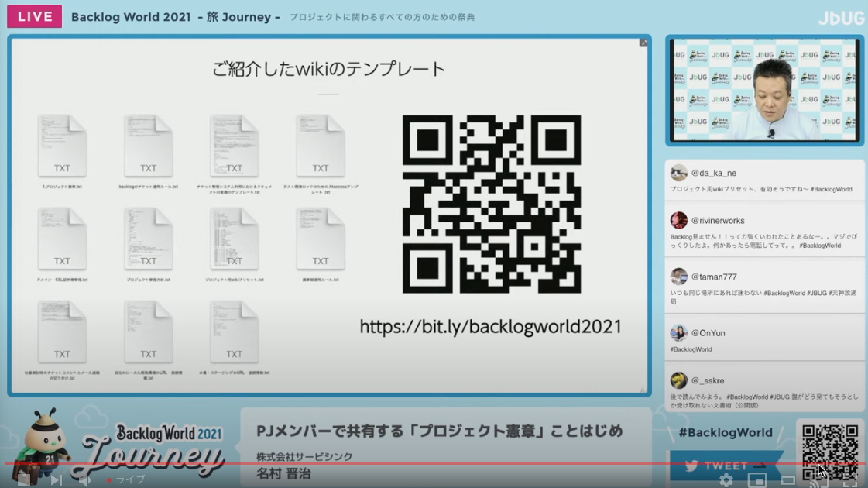Click the 1.プロジェクト憲章.txt file icon

coord(62,146)
